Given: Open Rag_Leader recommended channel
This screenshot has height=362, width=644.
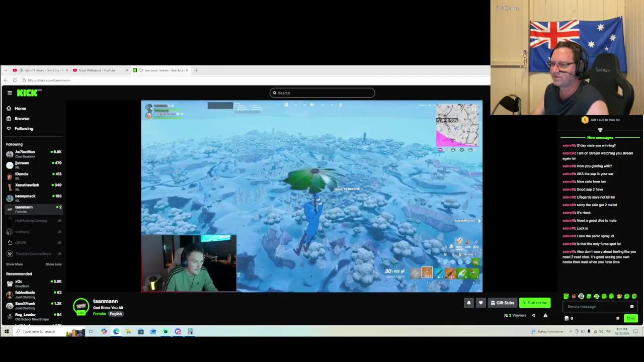Looking at the screenshot, I should pyautogui.click(x=33, y=317).
